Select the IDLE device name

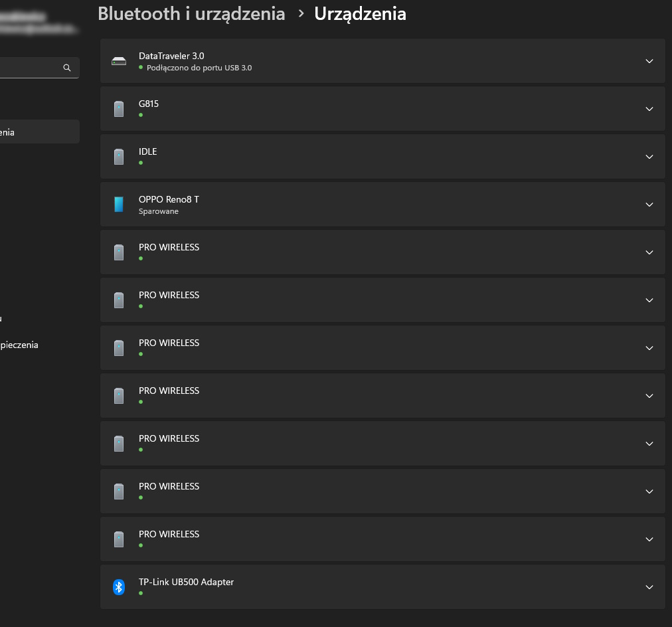pos(148,151)
